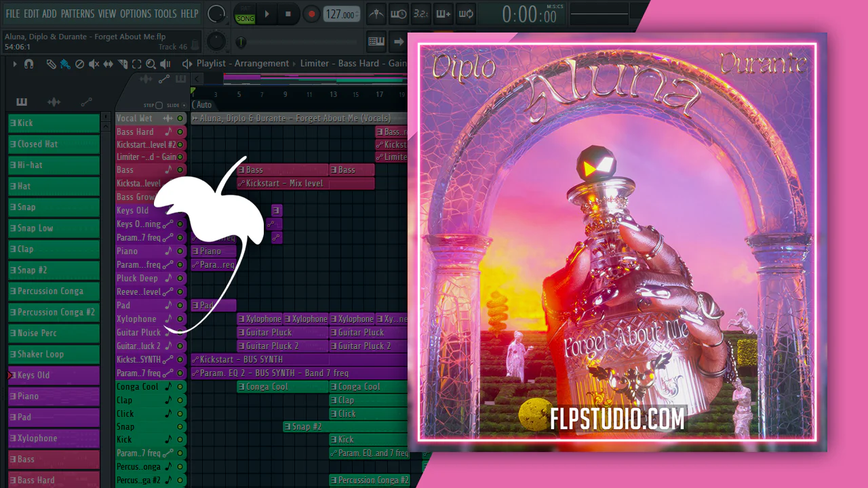Show automation clips in picker panel
The width and height of the screenshot is (868, 488).
point(86,102)
